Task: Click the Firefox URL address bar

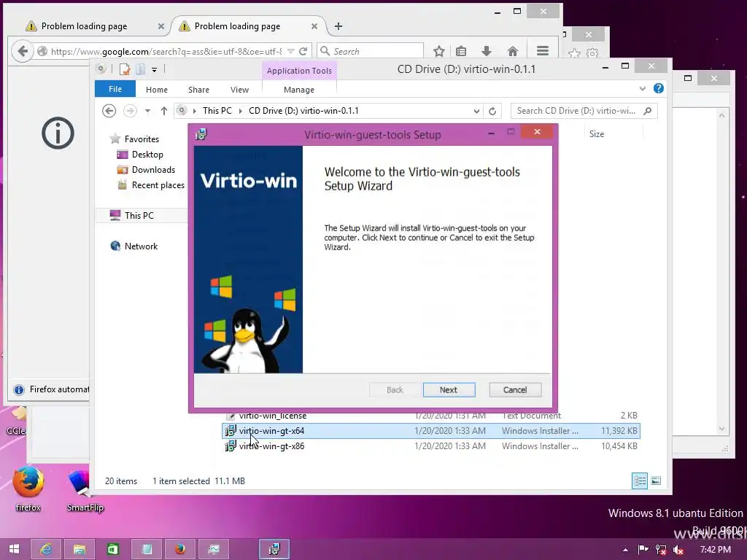Action: tap(167, 52)
